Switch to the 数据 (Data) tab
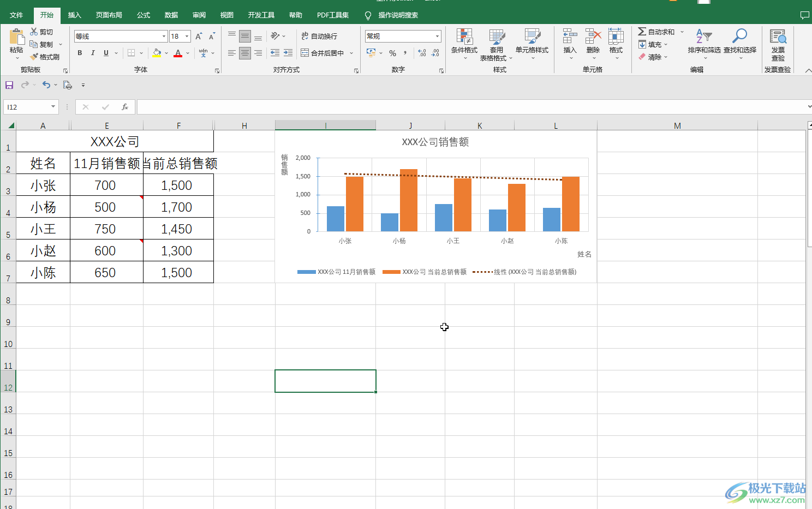Screen dimensions: 812x509 point(171,15)
